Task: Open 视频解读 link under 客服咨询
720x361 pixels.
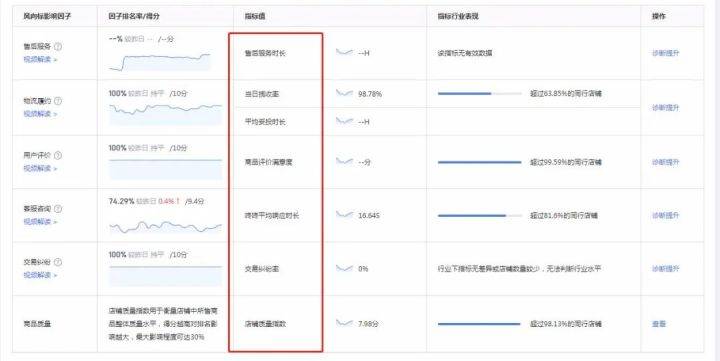Action: coord(40,222)
